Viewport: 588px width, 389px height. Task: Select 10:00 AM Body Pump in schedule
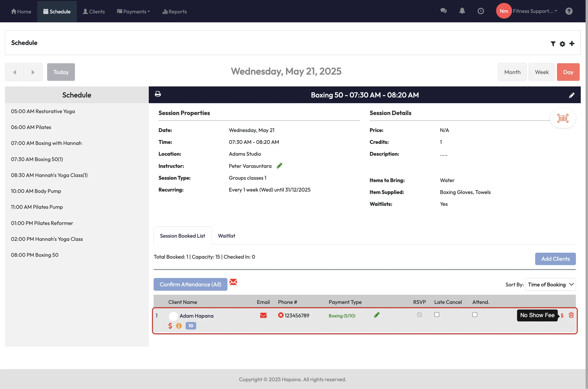pyautogui.click(x=36, y=191)
